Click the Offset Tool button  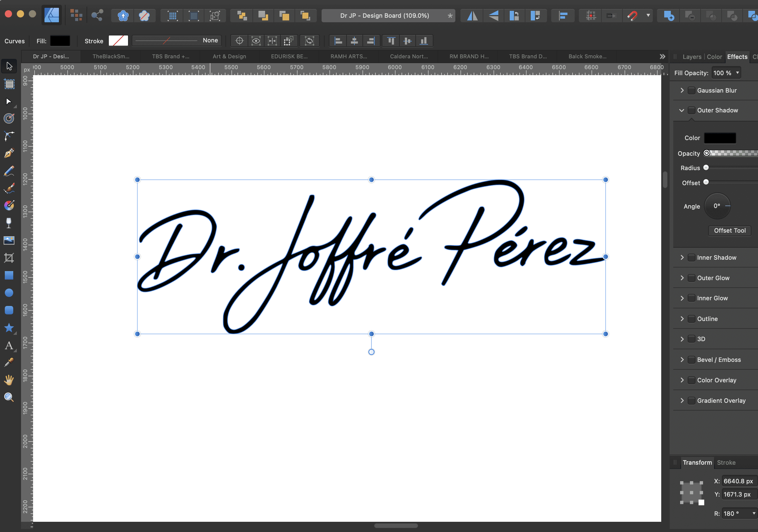point(730,231)
